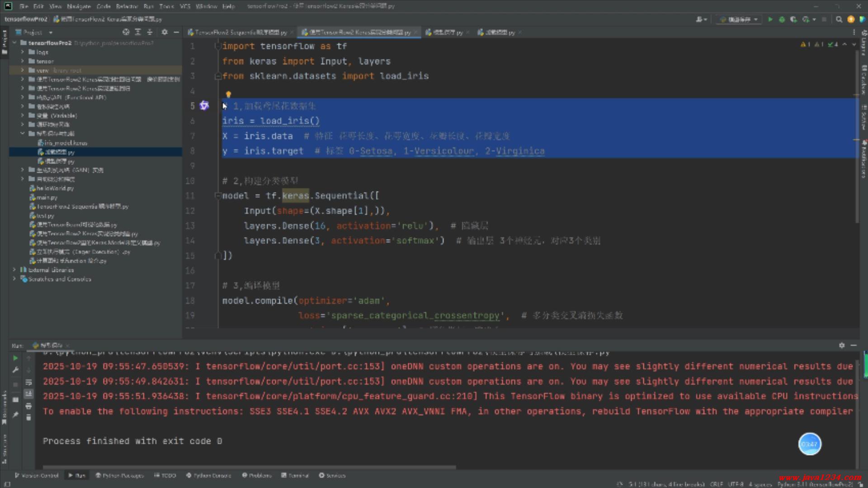Click the green Run button in top toolbar
The image size is (868, 488).
(x=770, y=19)
